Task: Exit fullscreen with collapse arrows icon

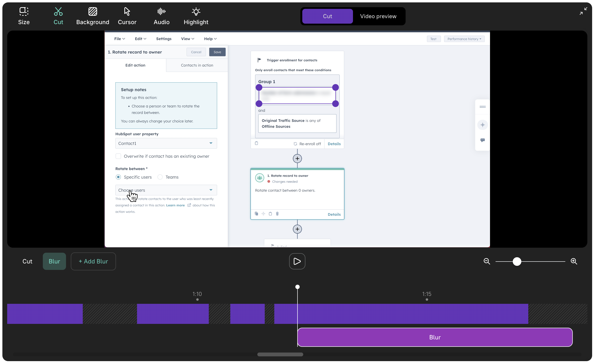Action: click(583, 11)
